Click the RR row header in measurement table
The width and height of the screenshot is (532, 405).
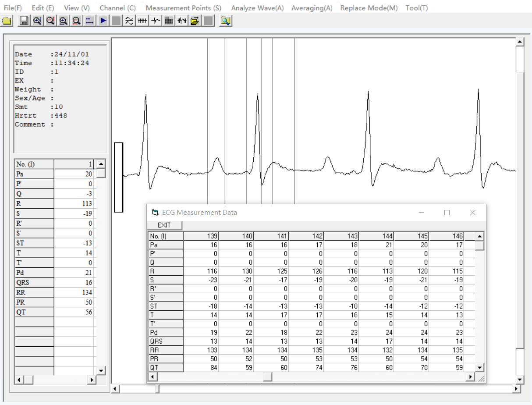click(165, 350)
